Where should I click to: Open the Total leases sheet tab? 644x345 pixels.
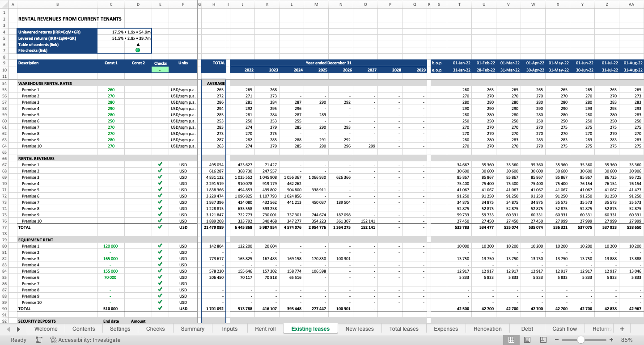point(404,329)
